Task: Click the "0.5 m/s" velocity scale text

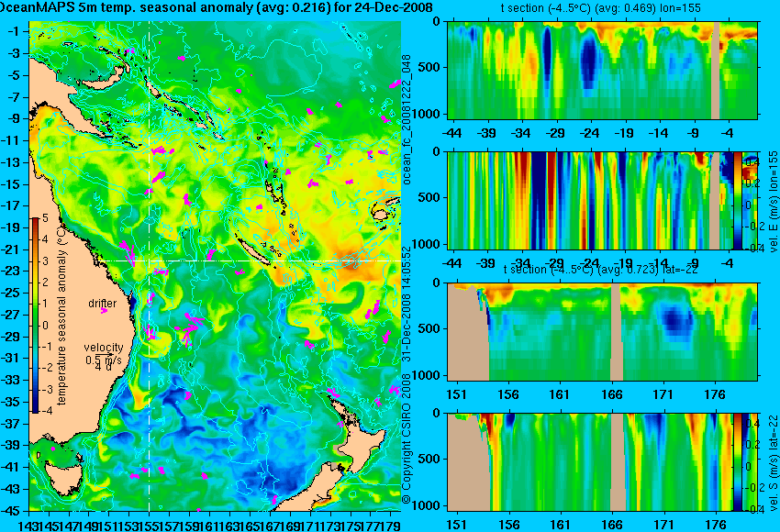Action: pos(104,360)
